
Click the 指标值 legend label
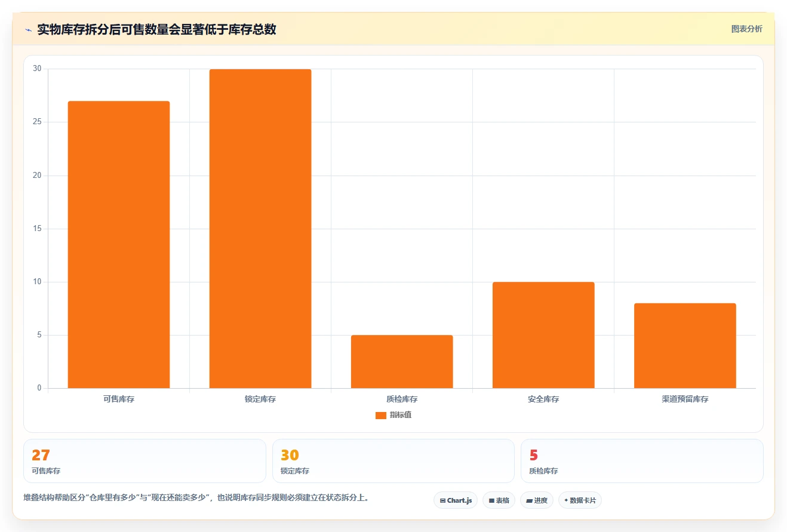(400, 415)
